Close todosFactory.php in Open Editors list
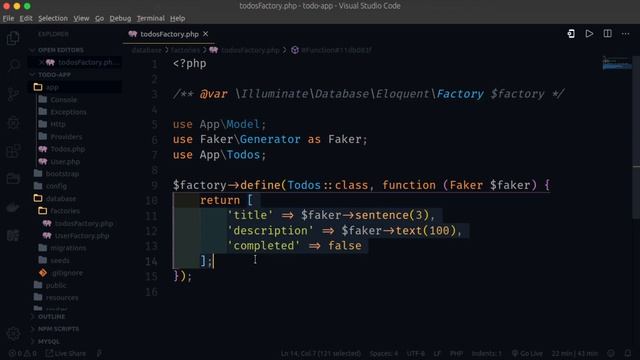This screenshot has height=360, width=640. pos(41,62)
